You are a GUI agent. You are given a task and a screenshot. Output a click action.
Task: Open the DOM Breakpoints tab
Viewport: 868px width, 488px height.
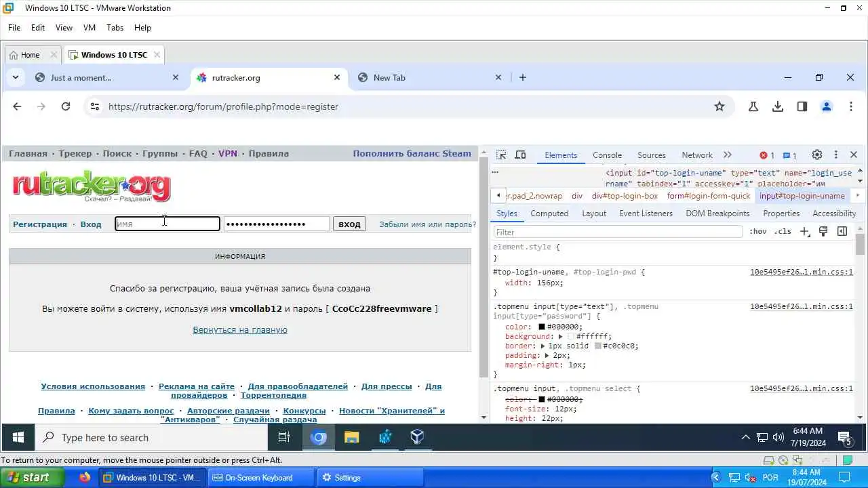pyautogui.click(x=717, y=213)
